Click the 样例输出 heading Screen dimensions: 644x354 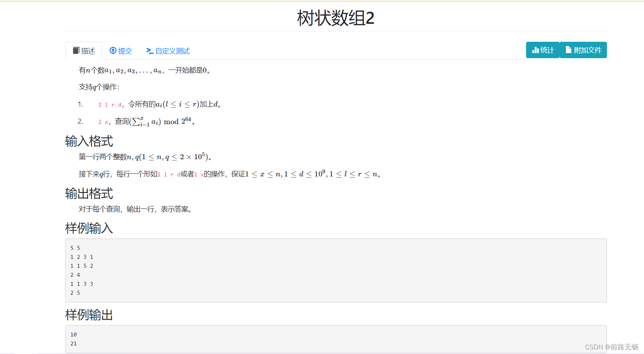coord(89,315)
